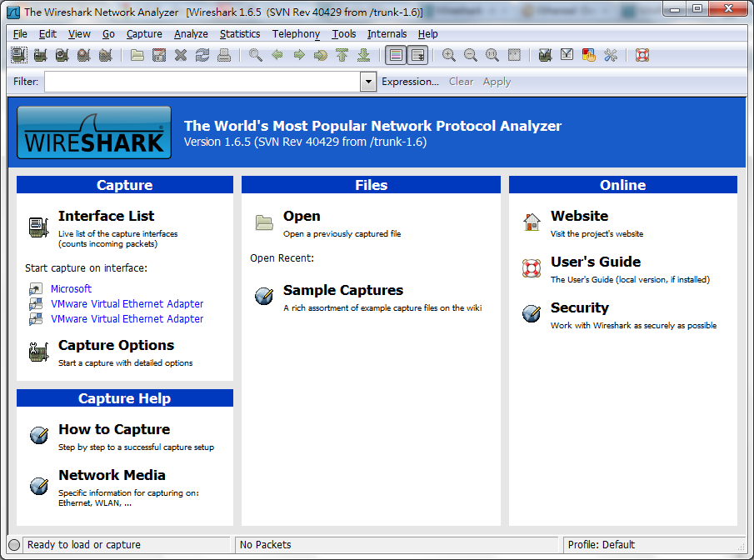Open the Internals menu
The height and width of the screenshot is (560, 754).
click(387, 33)
